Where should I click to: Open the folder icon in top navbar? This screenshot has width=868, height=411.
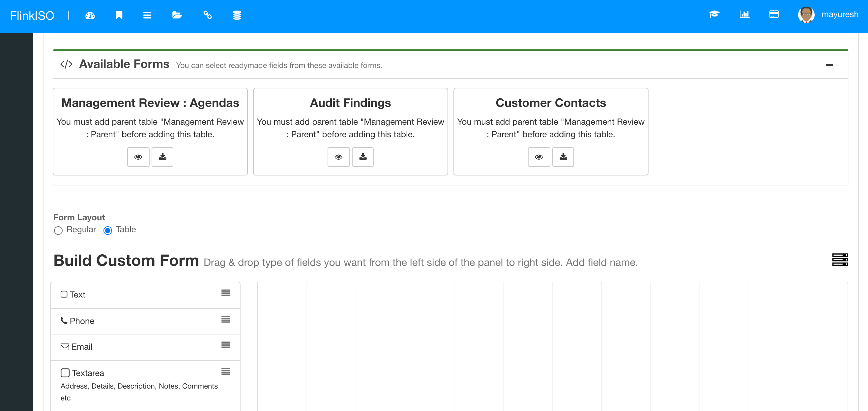click(x=177, y=15)
